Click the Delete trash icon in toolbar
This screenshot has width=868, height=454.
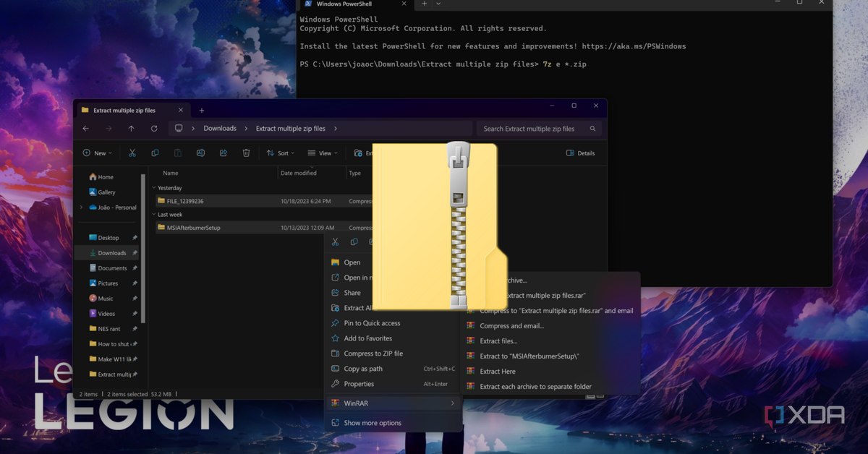coord(246,153)
